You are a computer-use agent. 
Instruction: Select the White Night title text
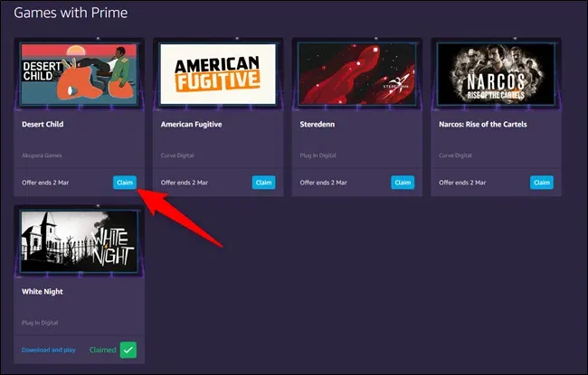click(x=43, y=292)
